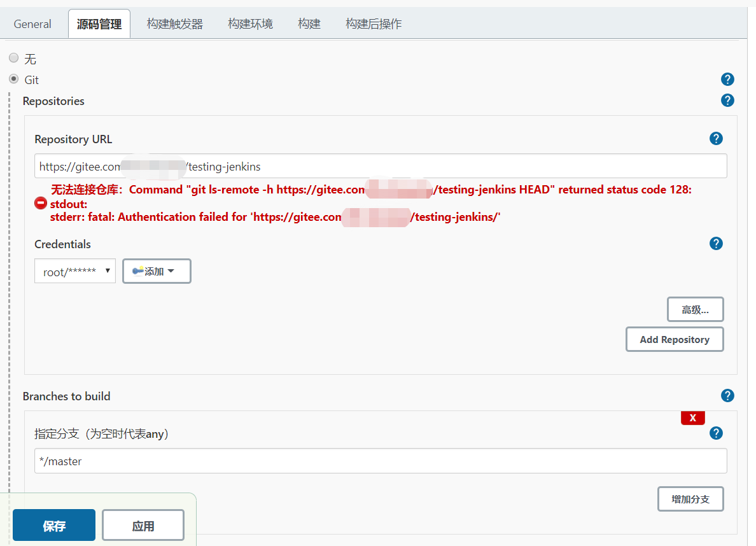Click the Repositories section label
This screenshot has height=546, width=756.
coord(53,101)
